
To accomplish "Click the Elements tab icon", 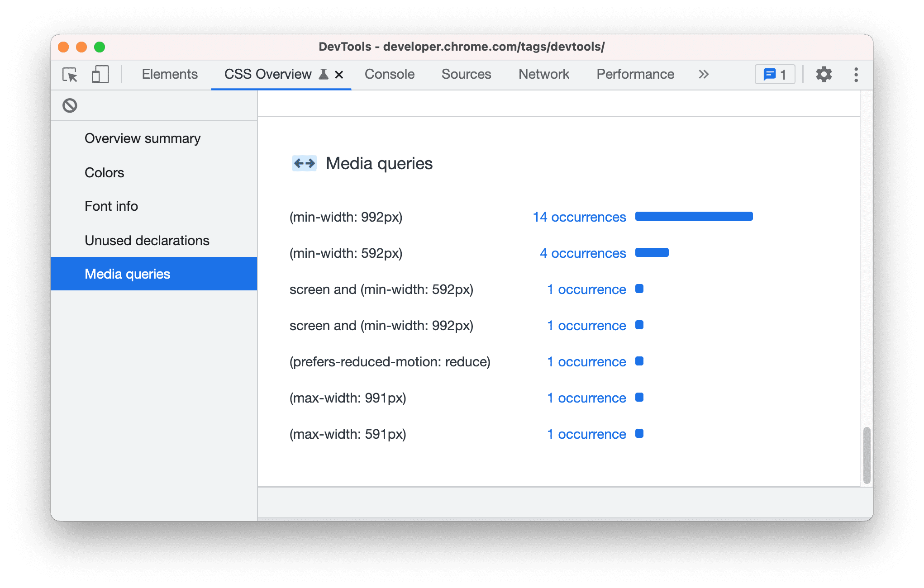I will [x=168, y=74].
